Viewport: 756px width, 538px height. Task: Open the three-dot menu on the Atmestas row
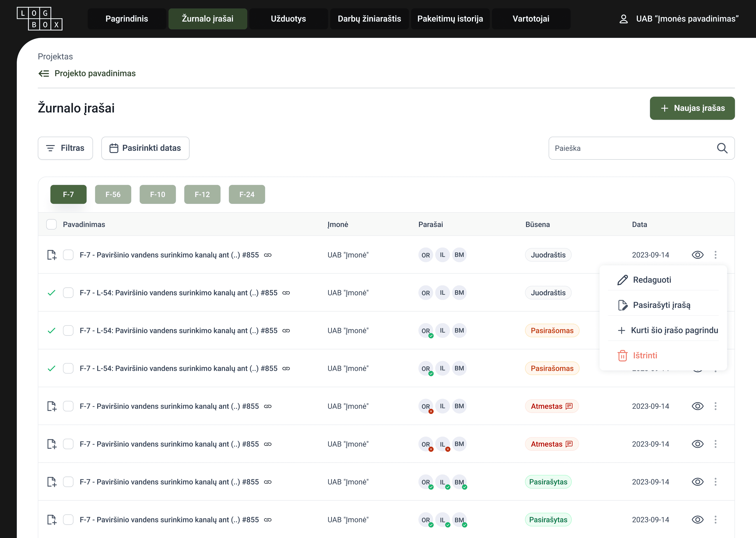pos(716,406)
